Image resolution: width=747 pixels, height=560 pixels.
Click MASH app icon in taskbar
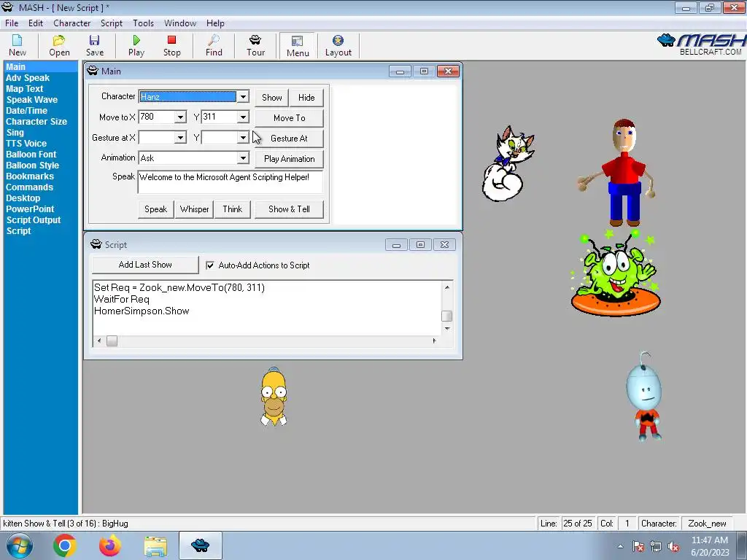pos(200,545)
